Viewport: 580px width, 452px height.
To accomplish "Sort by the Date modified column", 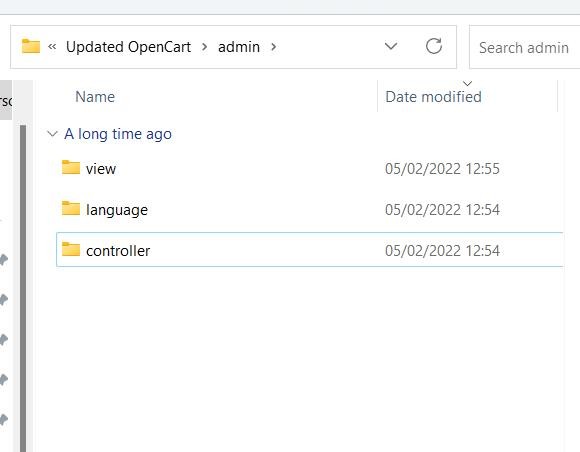I will [x=433, y=97].
